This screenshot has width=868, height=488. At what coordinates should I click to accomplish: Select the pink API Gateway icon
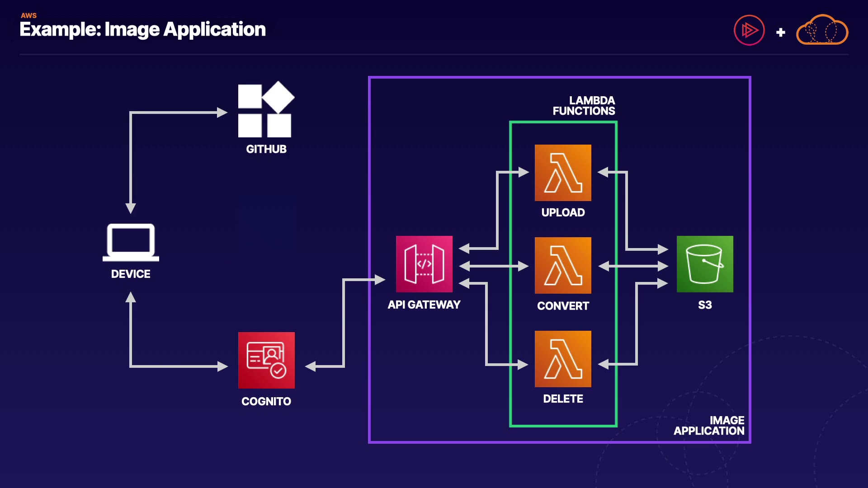point(424,264)
